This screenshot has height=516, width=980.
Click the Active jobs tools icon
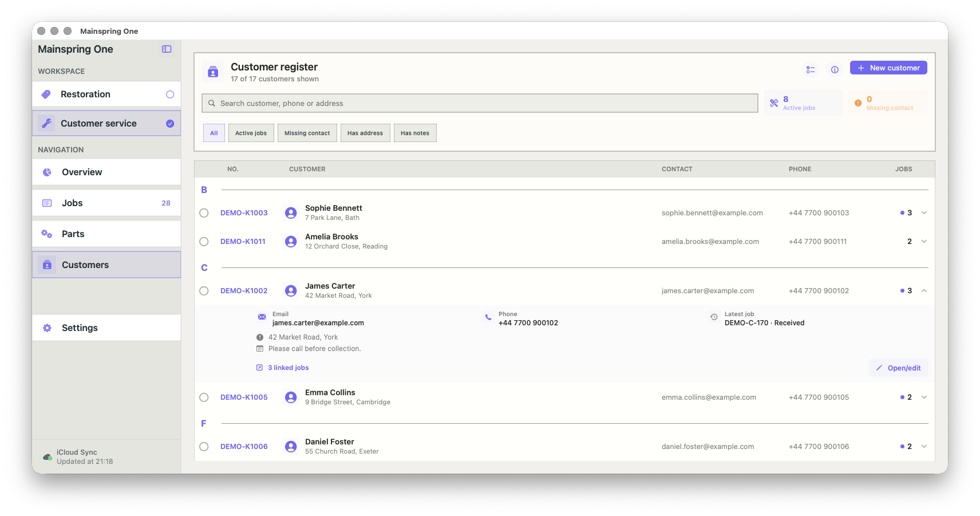(774, 103)
